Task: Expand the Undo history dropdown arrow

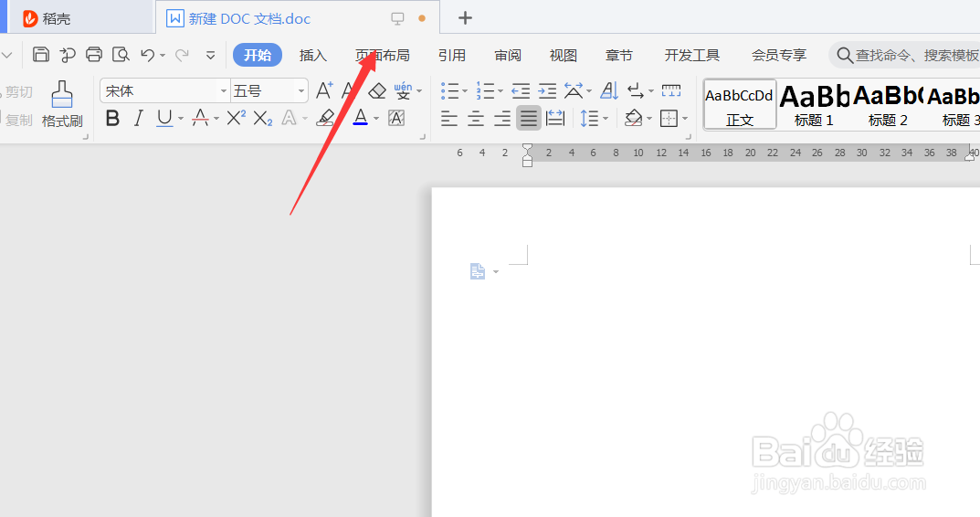Action: click(163, 56)
